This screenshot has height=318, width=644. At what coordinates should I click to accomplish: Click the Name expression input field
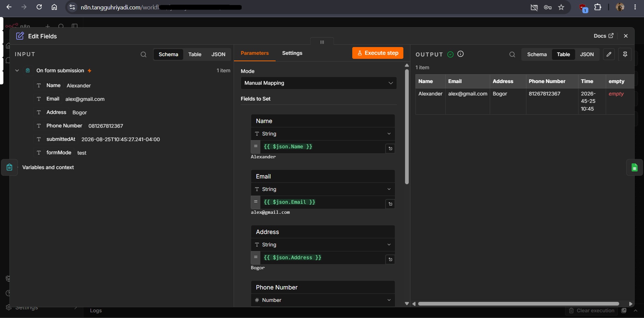pos(323,147)
